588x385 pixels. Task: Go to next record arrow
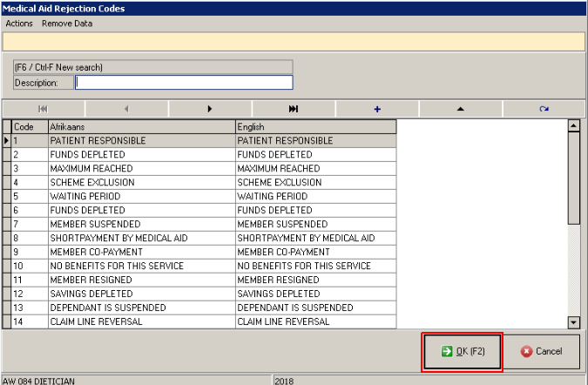(210, 109)
